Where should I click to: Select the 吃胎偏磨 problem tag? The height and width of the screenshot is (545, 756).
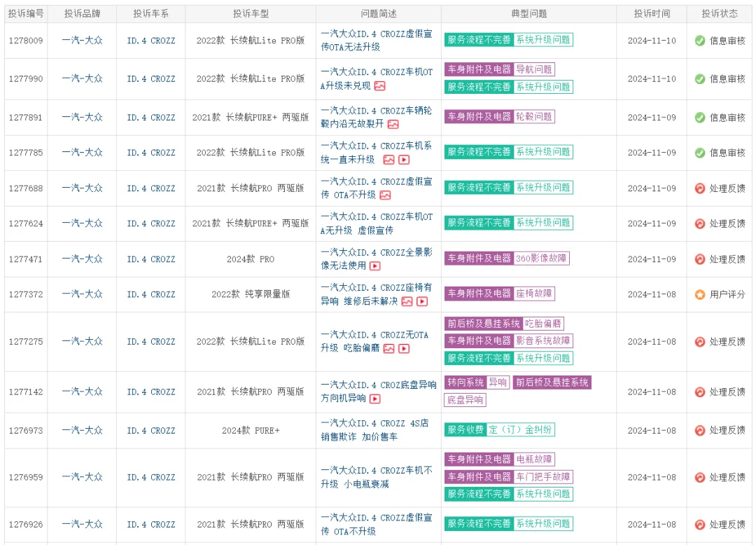[543, 324]
